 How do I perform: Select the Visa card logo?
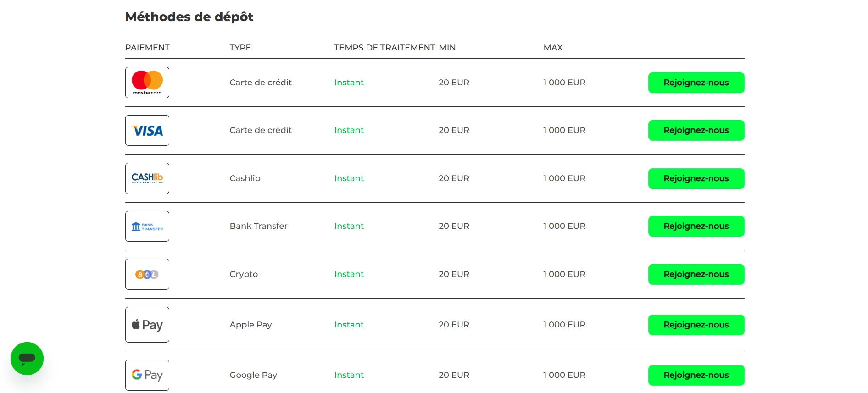click(x=147, y=130)
